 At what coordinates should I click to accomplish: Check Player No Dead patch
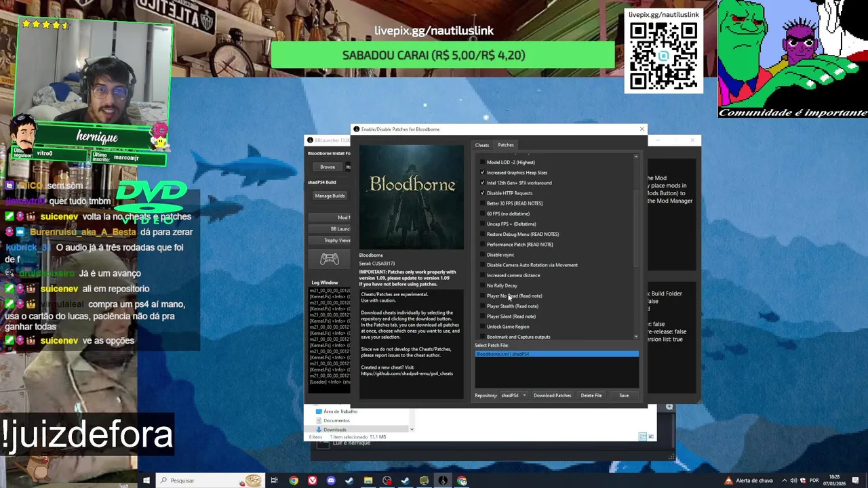[x=483, y=296]
